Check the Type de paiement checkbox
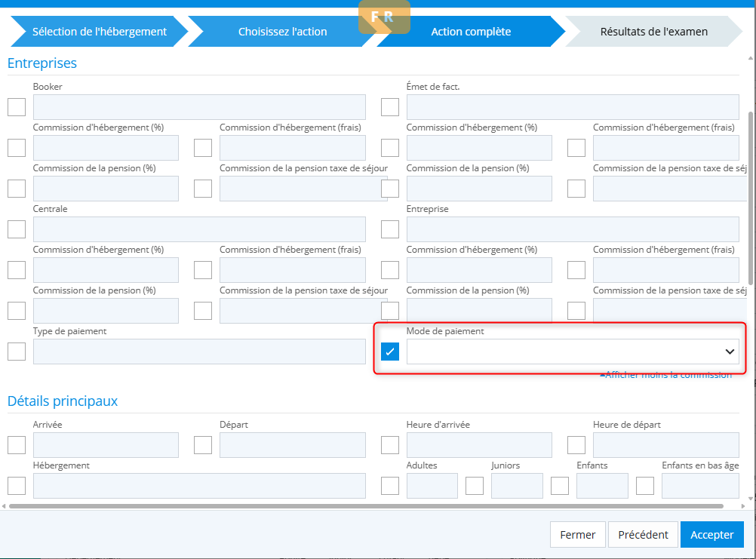Screen dimensions: 756x559 [17, 352]
